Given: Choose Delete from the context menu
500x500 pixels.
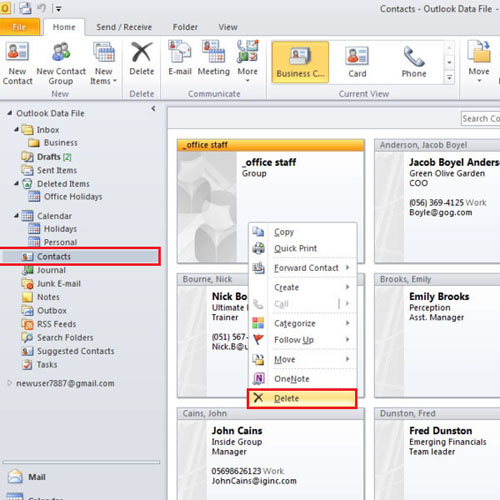Looking at the screenshot, I should tap(302, 398).
